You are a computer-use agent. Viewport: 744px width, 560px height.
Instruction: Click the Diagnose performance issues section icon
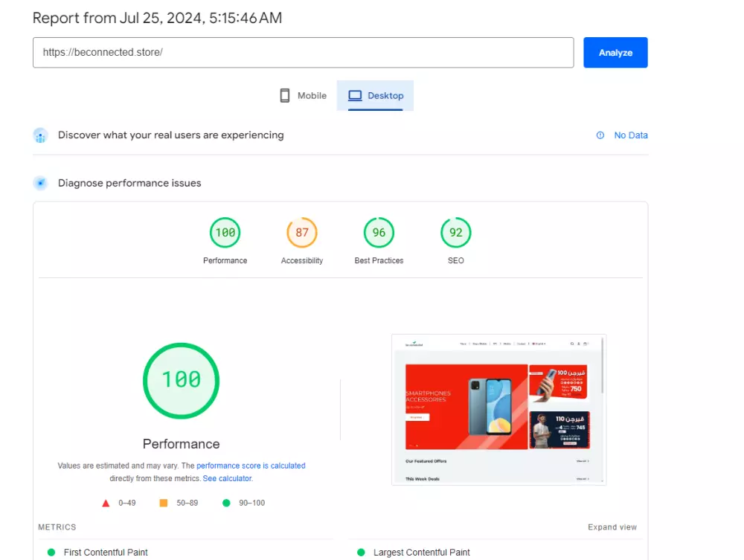pyautogui.click(x=40, y=183)
